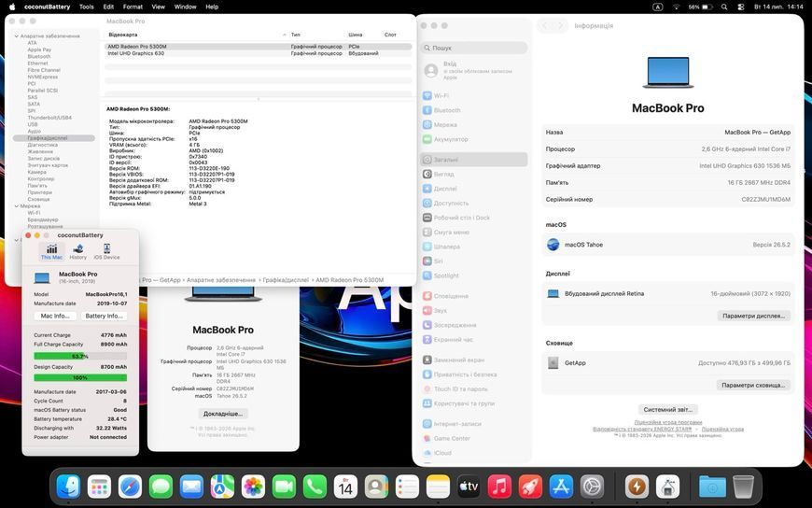Open the Ліцензійна угода програми link
This screenshot has height=508, width=812.
click(x=668, y=422)
